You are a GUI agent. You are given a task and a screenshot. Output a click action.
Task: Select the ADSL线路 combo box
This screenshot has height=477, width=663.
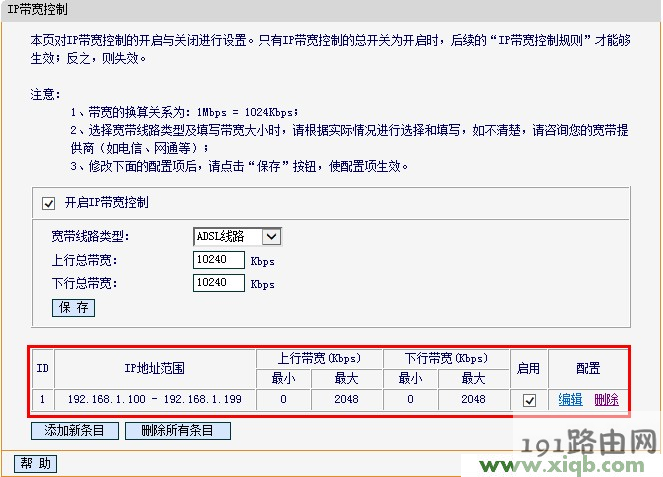click(237, 236)
